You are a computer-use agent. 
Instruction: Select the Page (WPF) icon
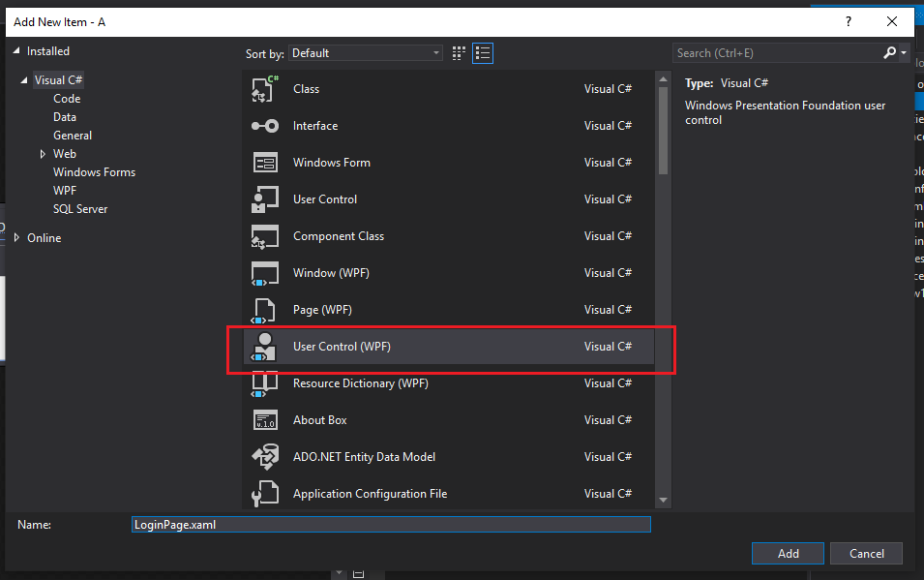(x=263, y=311)
